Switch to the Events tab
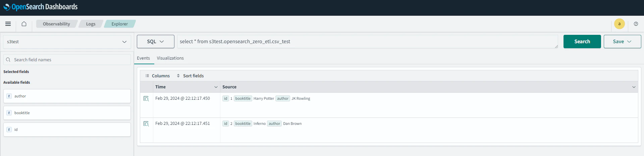Image resolution: width=644 pixels, height=156 pixels. (x=143, y=58)
